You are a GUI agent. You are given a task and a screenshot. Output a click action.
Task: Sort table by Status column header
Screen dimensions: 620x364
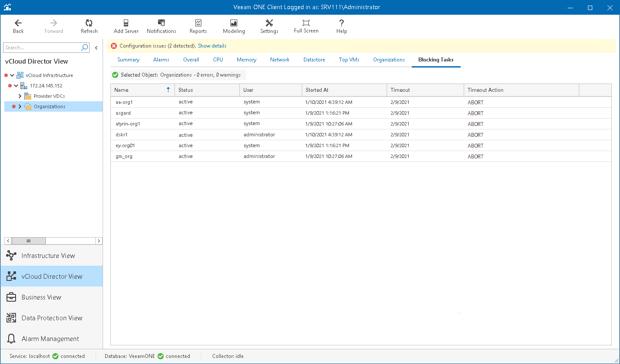point(207,90)
